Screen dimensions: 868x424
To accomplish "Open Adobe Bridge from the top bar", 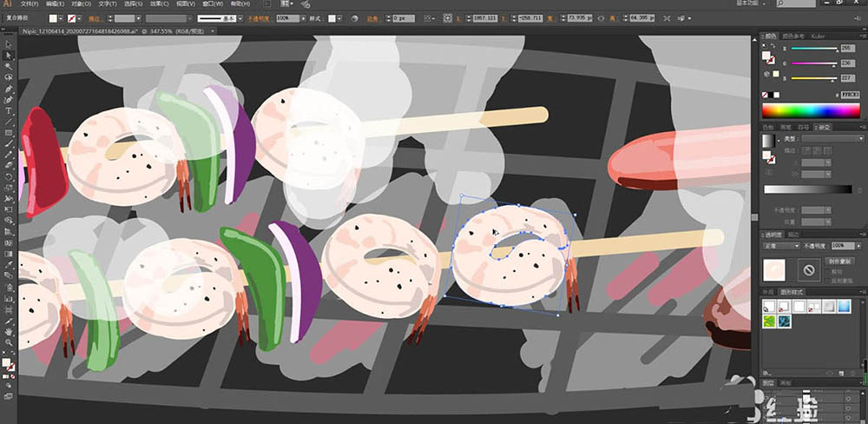I will point(266,3).
